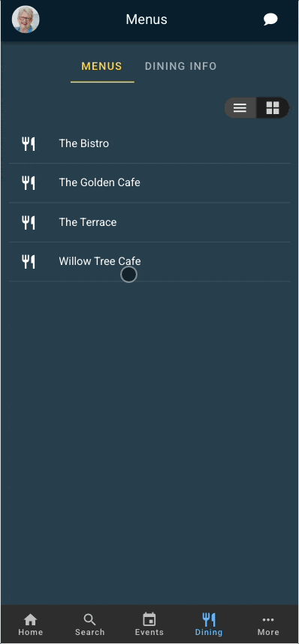Switch to list view toggle

click(x=240, y=108)
